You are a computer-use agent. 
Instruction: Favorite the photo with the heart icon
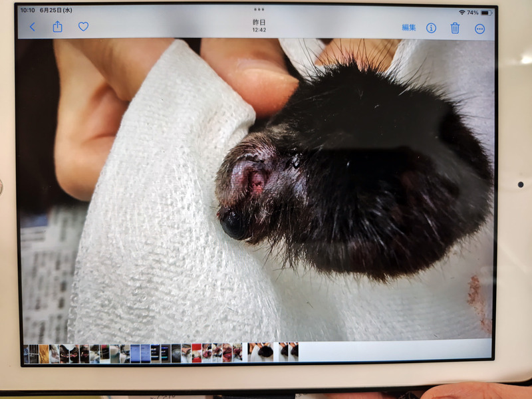click(x=84, y=27)
